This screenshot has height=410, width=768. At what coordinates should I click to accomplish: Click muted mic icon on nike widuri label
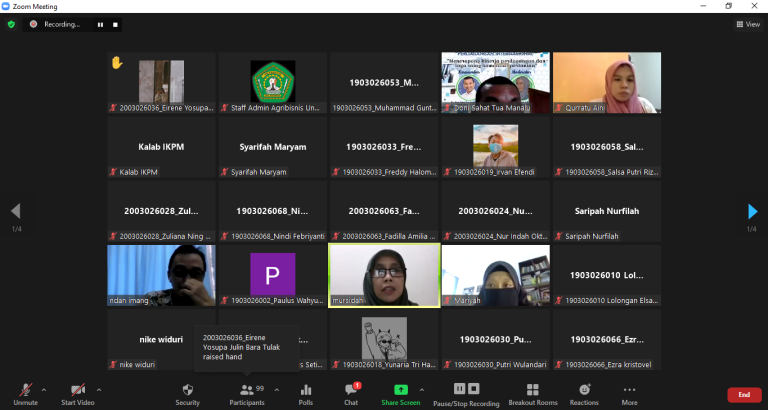114,364
